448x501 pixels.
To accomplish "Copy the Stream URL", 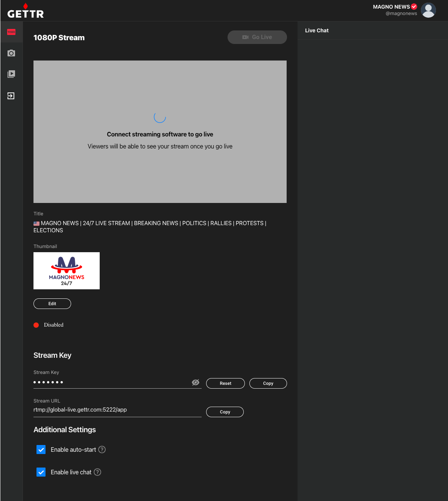I will coord(225,412).
